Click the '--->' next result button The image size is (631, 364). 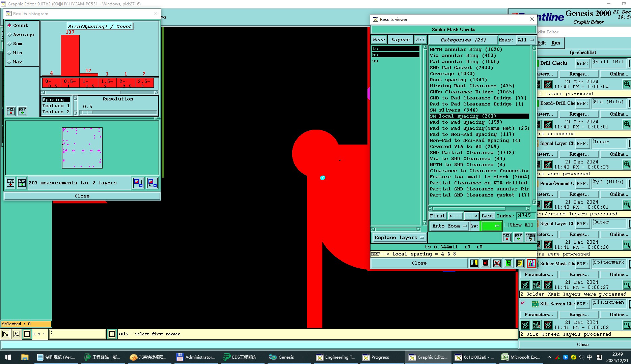pyautogui.click(x=471, y=216)
